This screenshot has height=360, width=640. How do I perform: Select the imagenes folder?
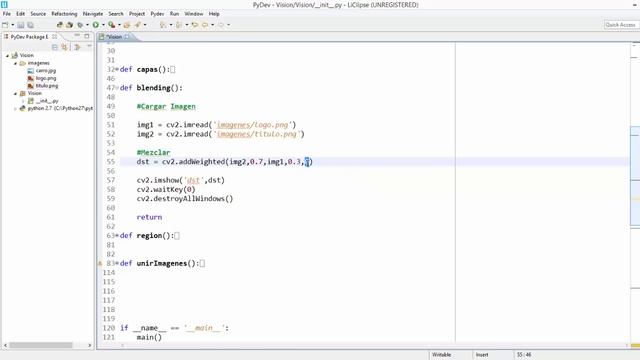(x=38, y=63)
